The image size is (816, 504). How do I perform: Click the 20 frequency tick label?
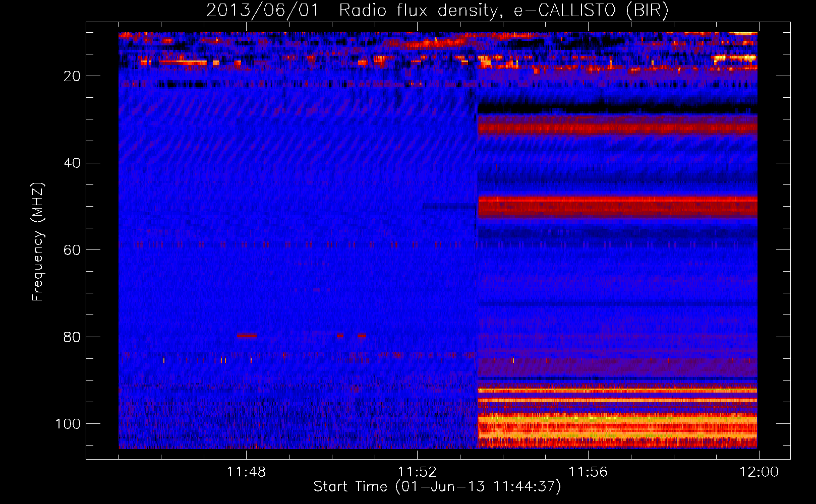(x=72, y=76)
